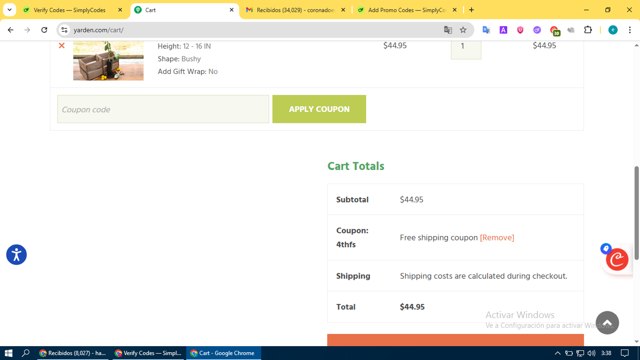640x360 pixels.
Task: Open the taskbar clock showing 3:38
Action: click(x=606, y=353)
